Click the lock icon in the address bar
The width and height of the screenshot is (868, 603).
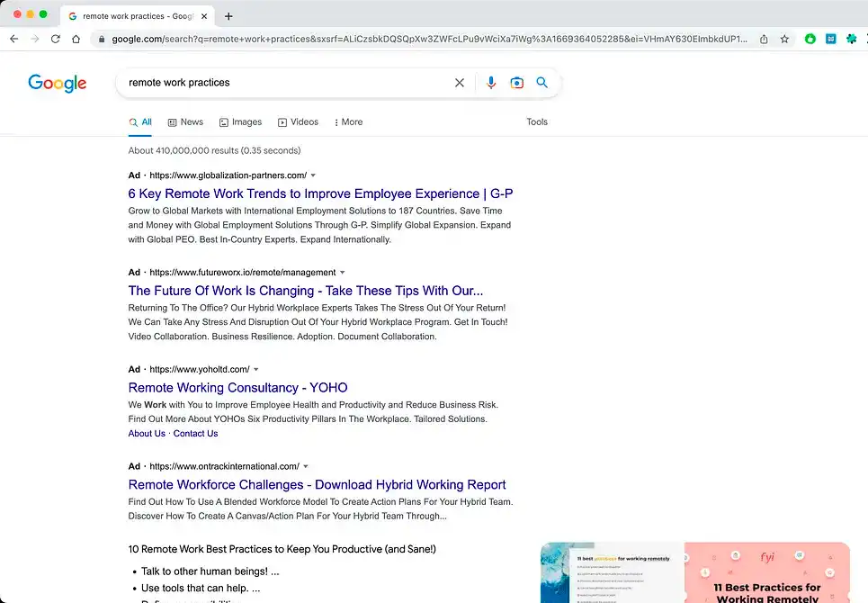[102, 39]
